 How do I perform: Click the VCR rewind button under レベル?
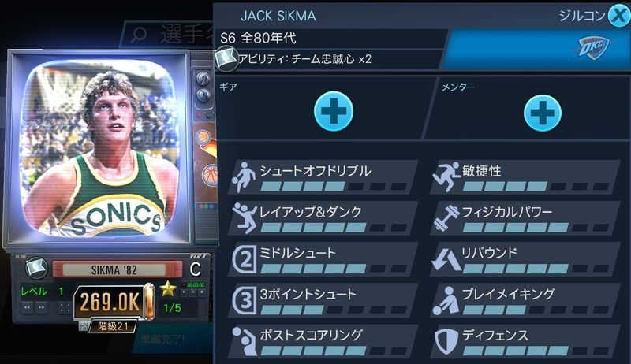(27, 308)
